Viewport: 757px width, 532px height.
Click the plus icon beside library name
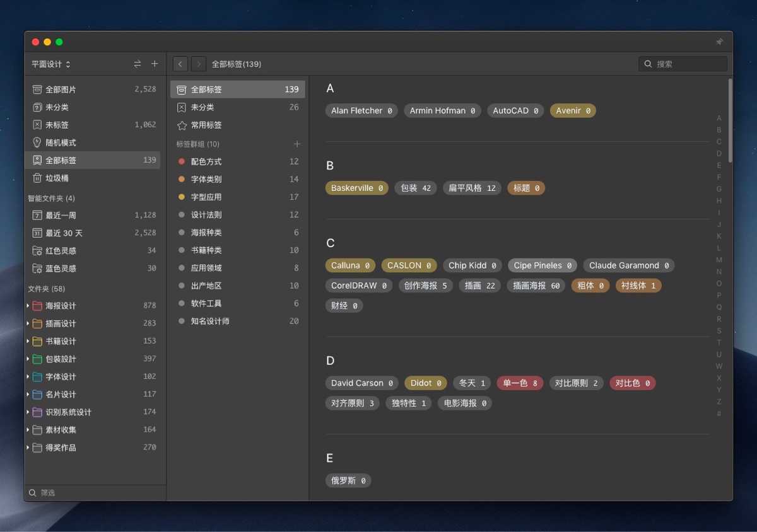click(x=155, y=64)
